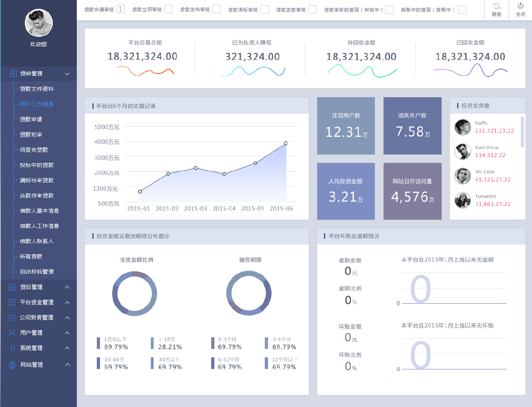This screenshot has height=407, width=532.
Task: Expand the 公司财务管理 section chevron
Action: coord(67,317)
